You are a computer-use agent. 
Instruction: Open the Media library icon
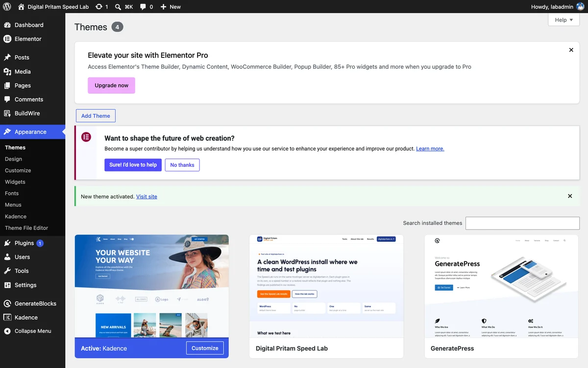click(7, 72)
